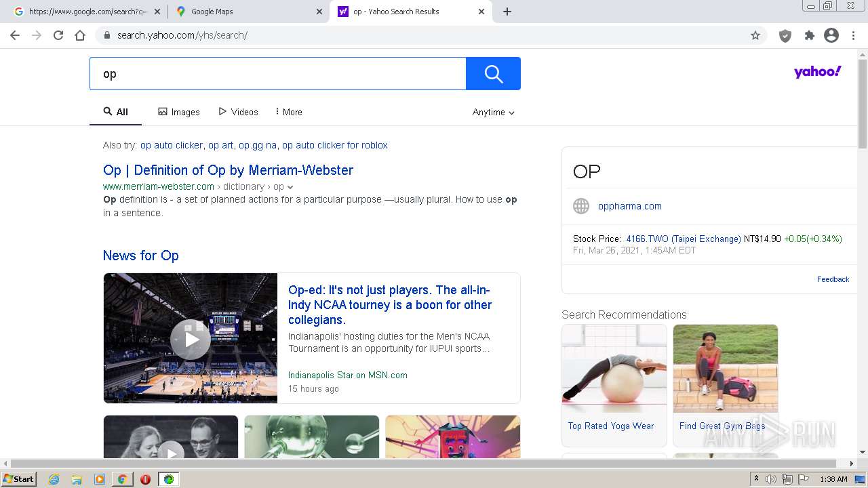Open the network tray icon

787,479
